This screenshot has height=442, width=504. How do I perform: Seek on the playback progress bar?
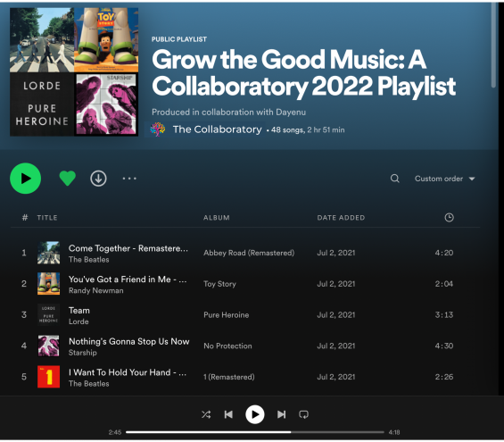255,432
